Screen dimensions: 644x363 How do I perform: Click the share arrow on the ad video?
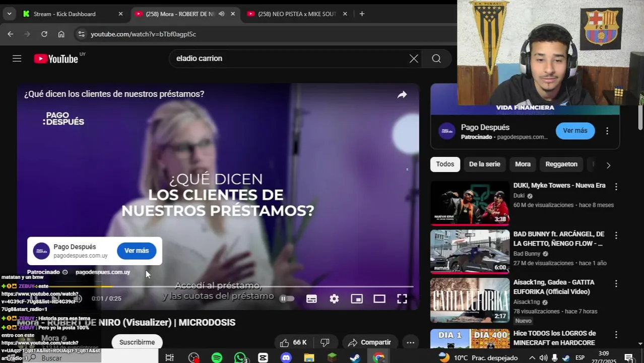click(x=402, y=95)
